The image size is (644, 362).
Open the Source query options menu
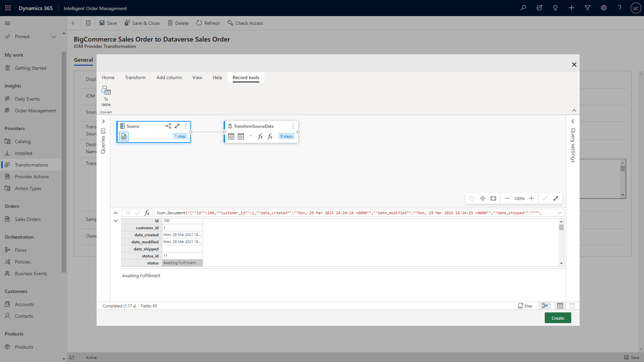click(186, 126)
